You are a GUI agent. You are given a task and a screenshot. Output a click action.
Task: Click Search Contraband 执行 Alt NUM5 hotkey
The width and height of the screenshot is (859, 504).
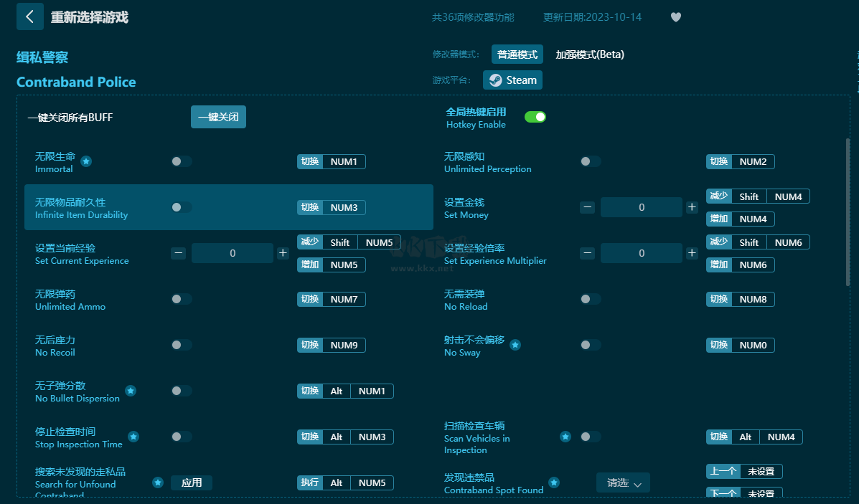pyautogui.click(x=345, y=482)
